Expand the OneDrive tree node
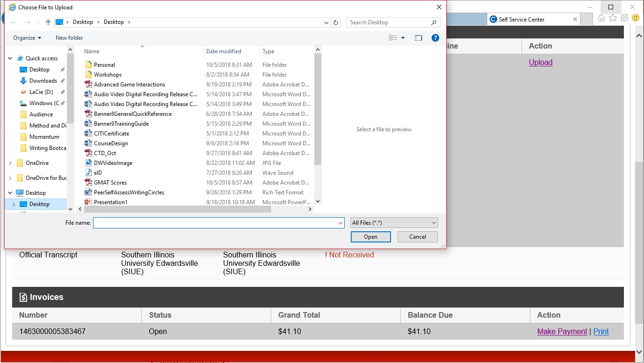The height and width of the screenshot is (363, 644). click(10, 163)
